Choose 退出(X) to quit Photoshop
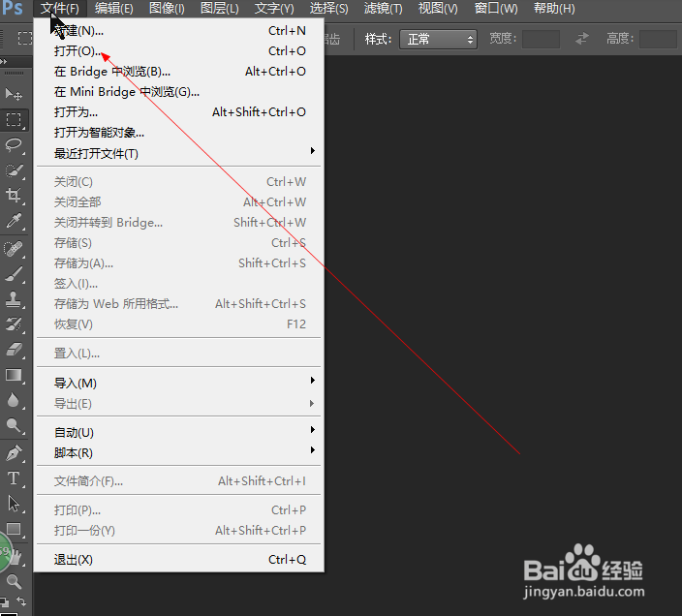 pos(179,560)
